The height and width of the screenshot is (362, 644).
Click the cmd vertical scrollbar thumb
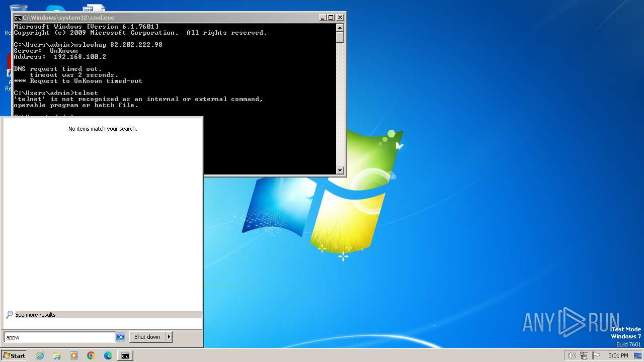(x=340, y=37)
